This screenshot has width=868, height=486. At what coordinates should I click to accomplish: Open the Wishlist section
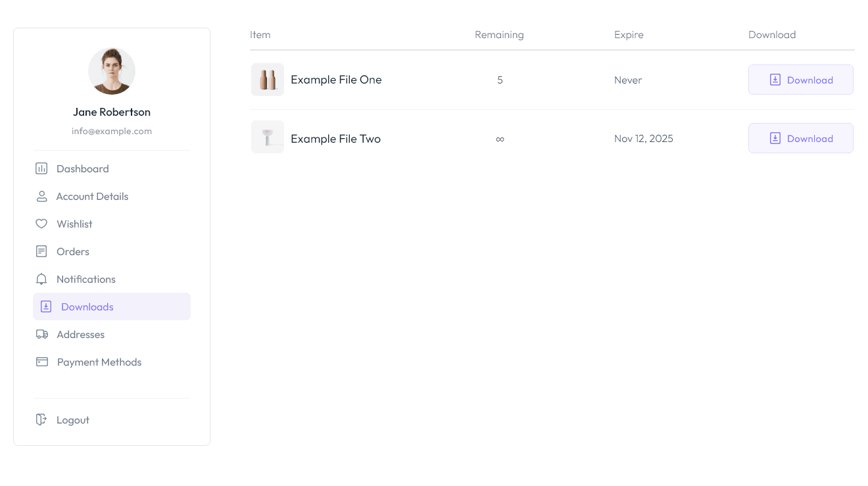click(74, 224)
